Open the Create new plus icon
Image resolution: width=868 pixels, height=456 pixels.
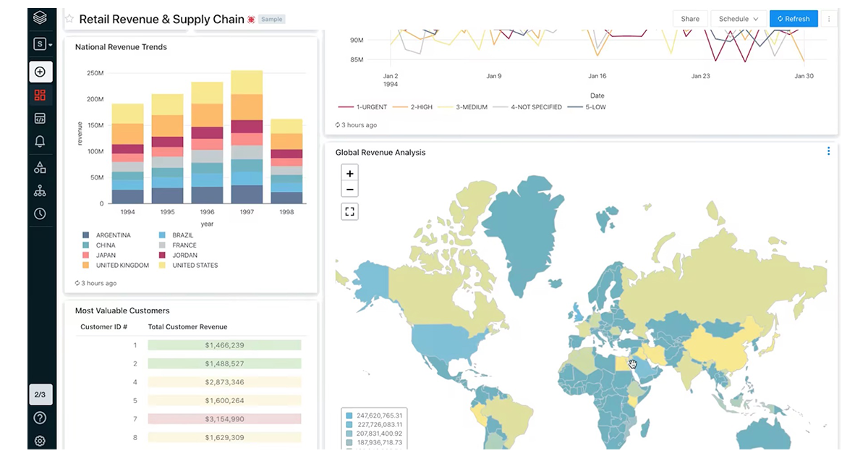[x=40, y=72]
